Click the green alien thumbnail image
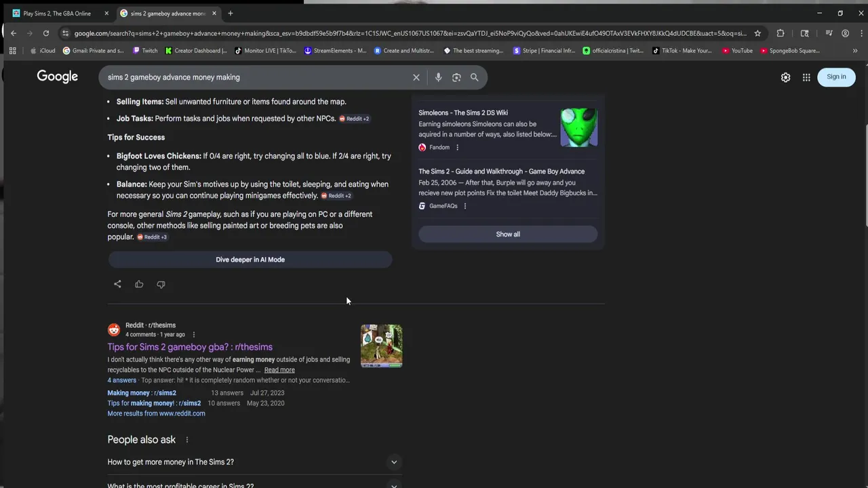 coord(578,127)
